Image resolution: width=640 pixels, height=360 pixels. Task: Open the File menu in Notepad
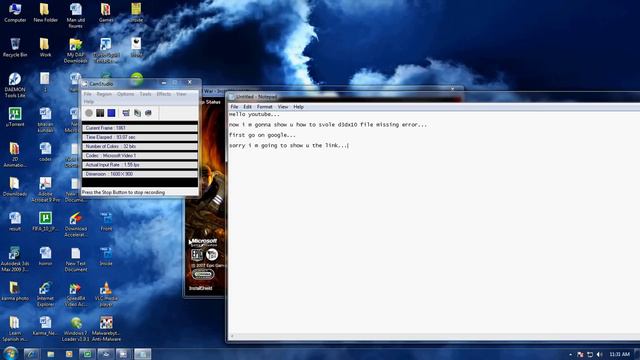click(234, 107)
